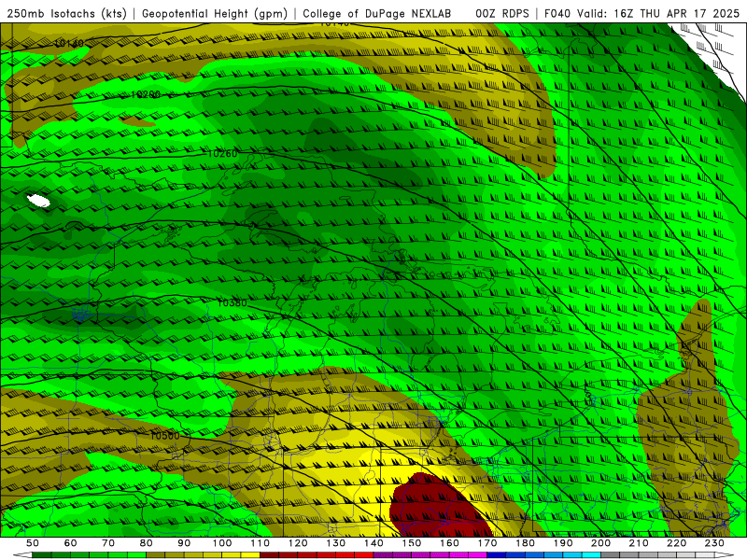Click the 10260 height contour label

222,153
